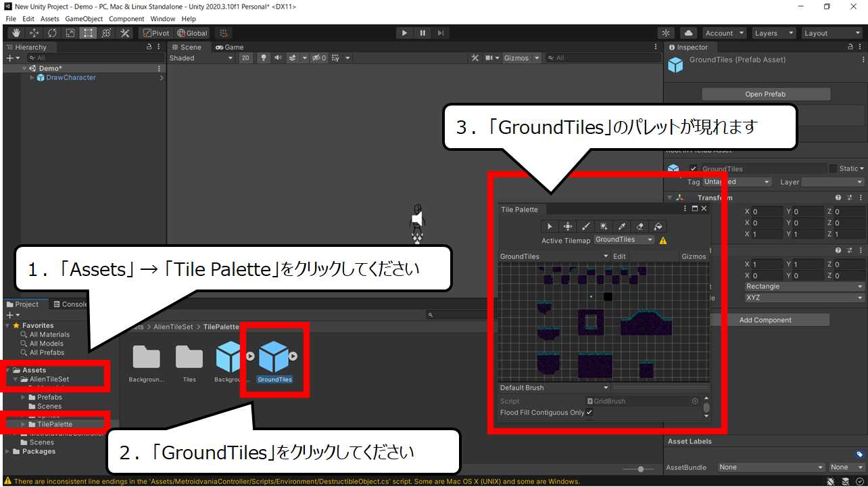The width and height of the screenshot is (868, 487).
Task: Select the Tile Palette eyedropper picker tool
Action: (x=622, y=227)
